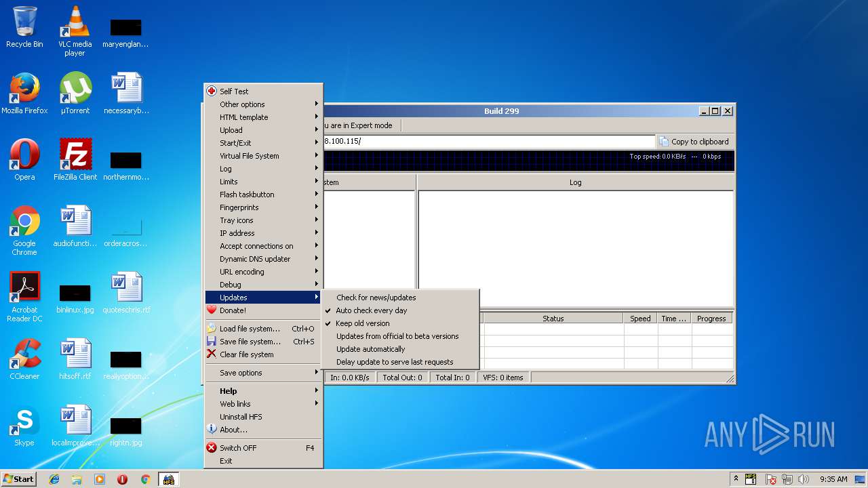
Task: Click the Status column header
Action: (553, 319)
